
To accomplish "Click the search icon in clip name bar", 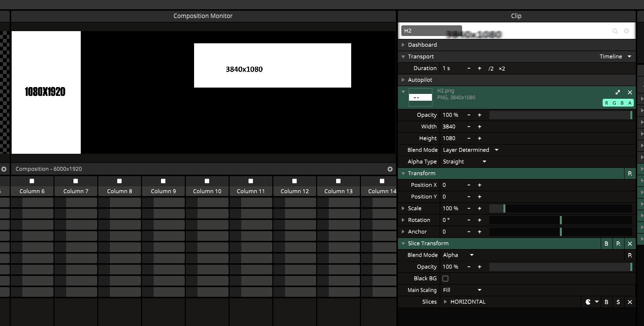I will click(615, 31).
